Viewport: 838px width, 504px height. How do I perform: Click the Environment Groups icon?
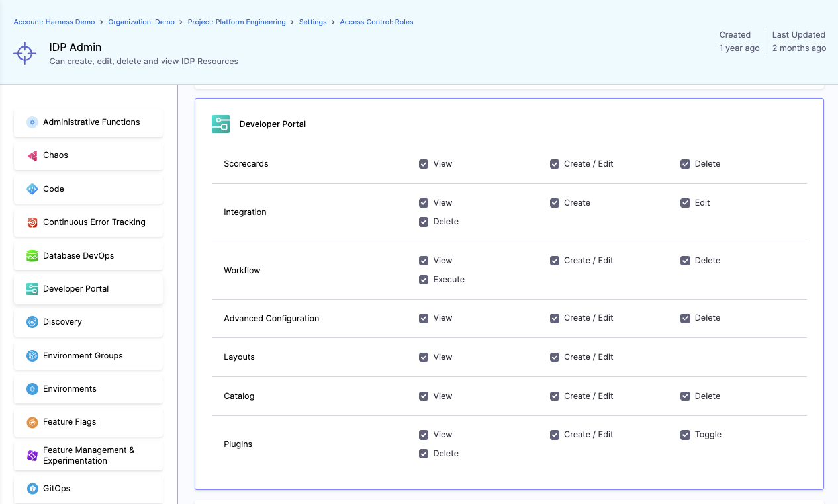32,356
